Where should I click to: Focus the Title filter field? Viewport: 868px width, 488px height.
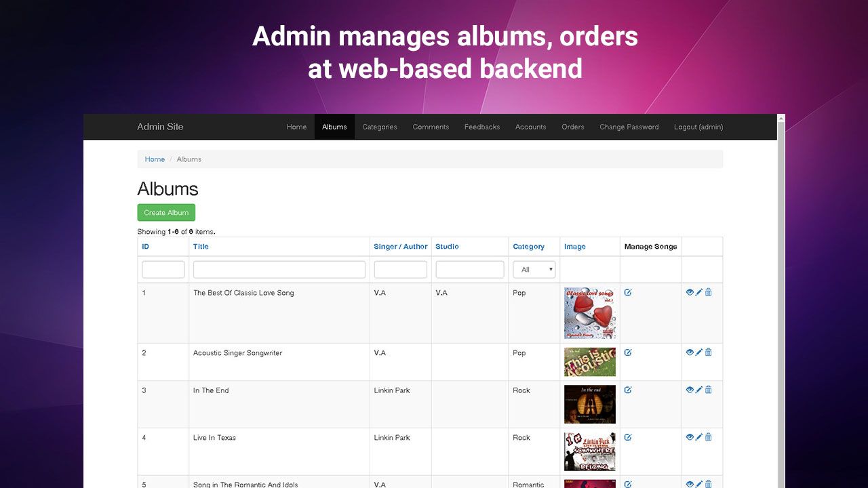pyautogui.click(x=279, y=269)
